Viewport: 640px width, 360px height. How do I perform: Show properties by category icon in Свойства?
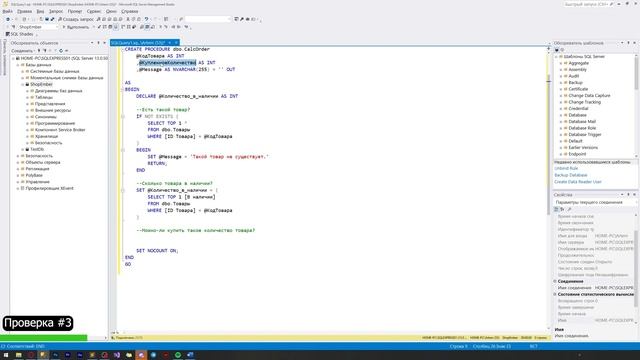[556, 209]
